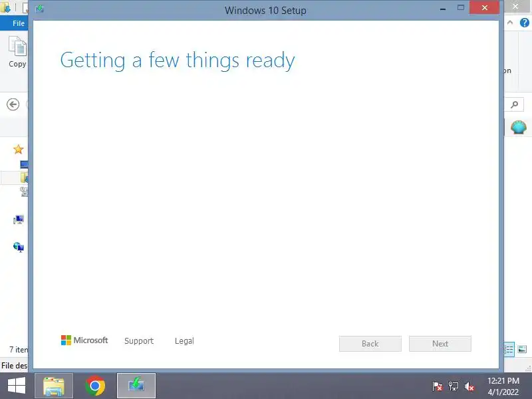The image size is (532, 399).
Task: Click the network tray icon
Action: click(454, 386)
